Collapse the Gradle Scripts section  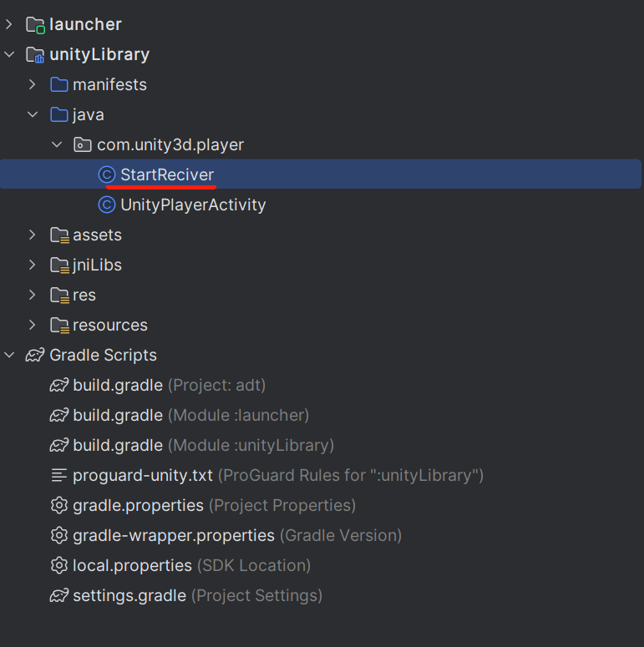[9, 355]
